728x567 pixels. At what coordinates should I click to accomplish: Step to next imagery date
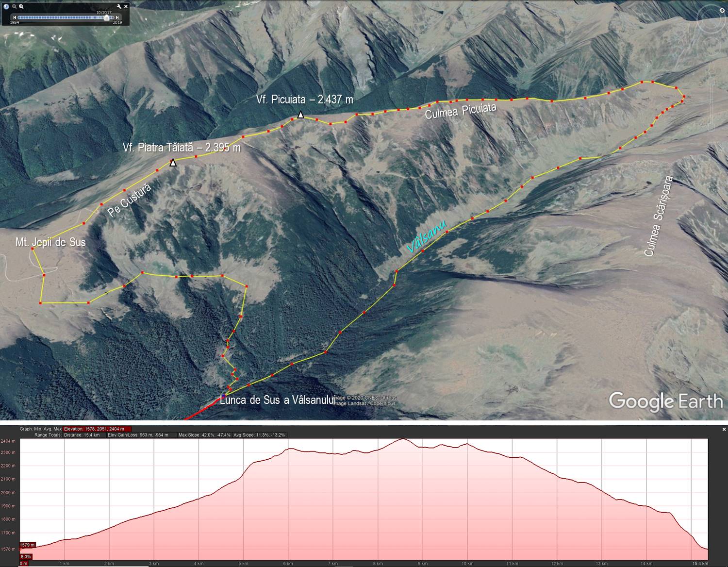click(x=117, y=17)
